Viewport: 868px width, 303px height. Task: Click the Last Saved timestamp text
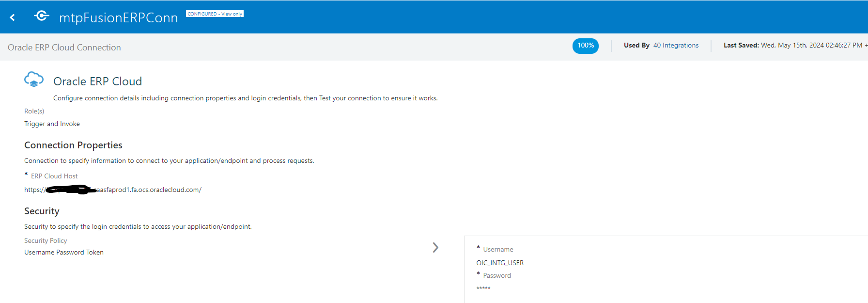coord(795,45)
